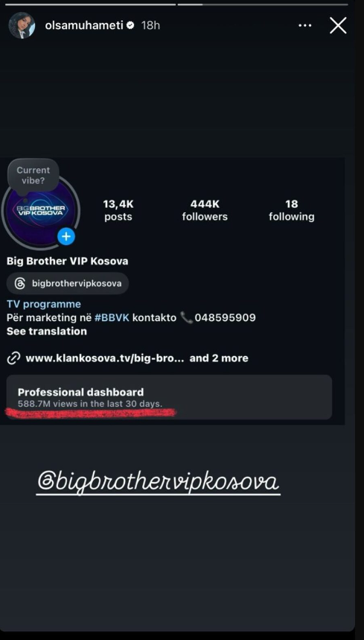View the 13,4K posts count
Screen dimensions: 364x640
tap(118, 210)
